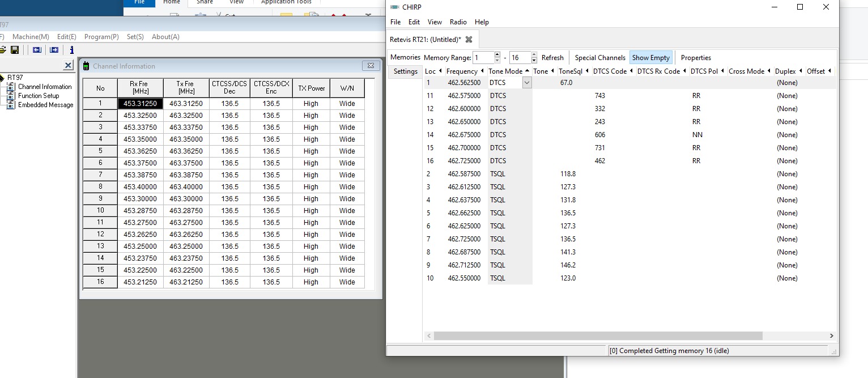
Task: Click the File tab in background Explorer ribbon
Action: tap(140, 2)
